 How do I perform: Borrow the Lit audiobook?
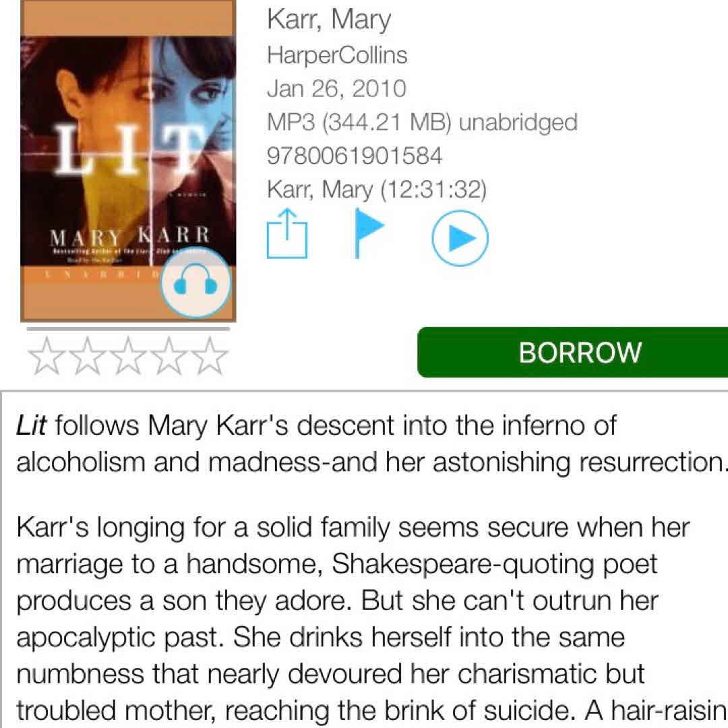click(x=572, y=353)
